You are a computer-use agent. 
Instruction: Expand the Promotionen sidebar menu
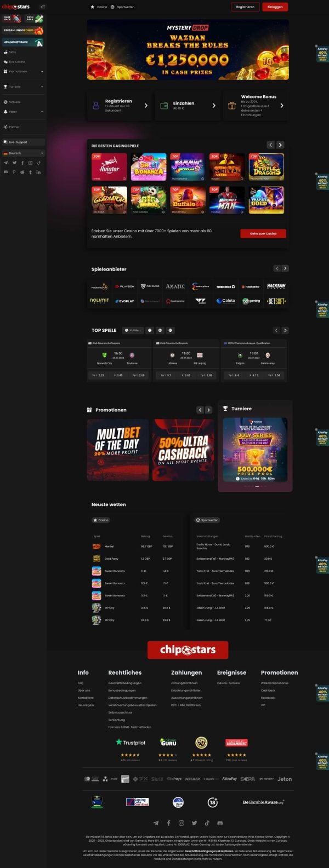pyautogui.click(x=23, y=71)
